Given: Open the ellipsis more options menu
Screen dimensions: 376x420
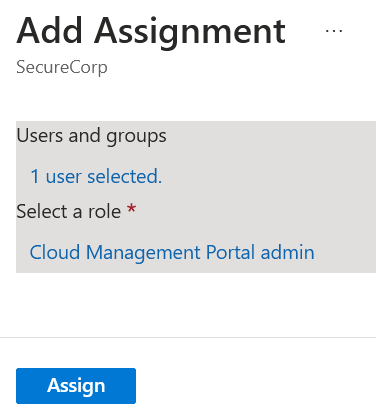Looking at the screenshot, I should [x=334, y=31].
